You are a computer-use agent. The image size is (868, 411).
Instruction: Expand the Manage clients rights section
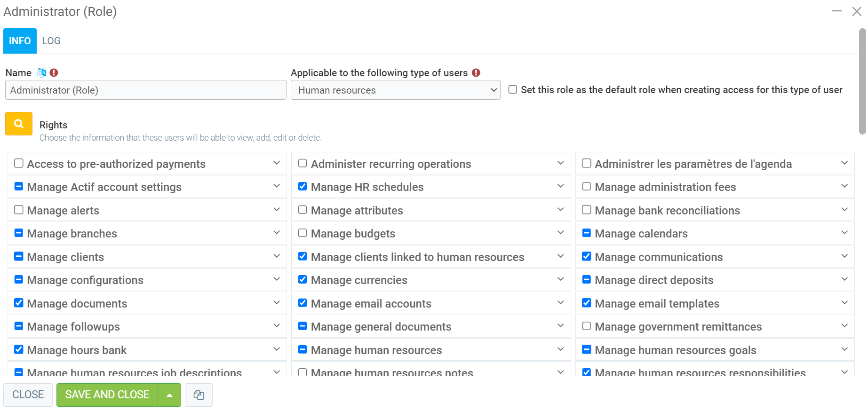[x=277, y=256]
